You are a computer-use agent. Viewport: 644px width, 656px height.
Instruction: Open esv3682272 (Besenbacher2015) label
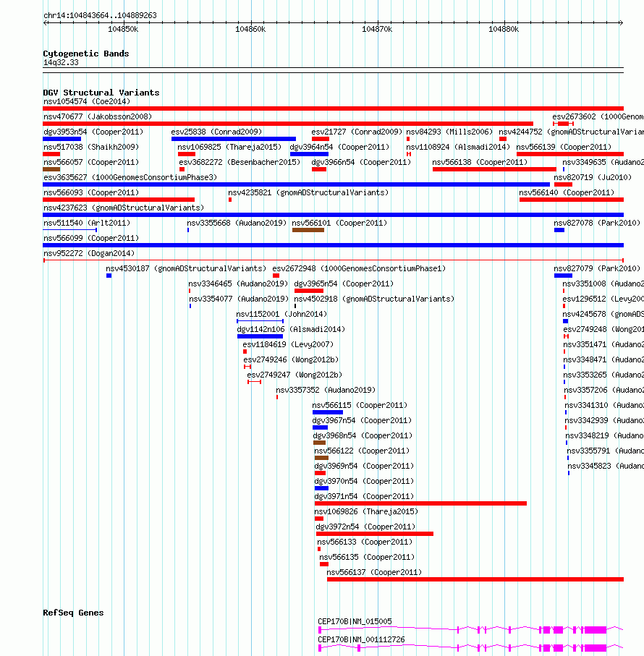click(x=240, y=162)
